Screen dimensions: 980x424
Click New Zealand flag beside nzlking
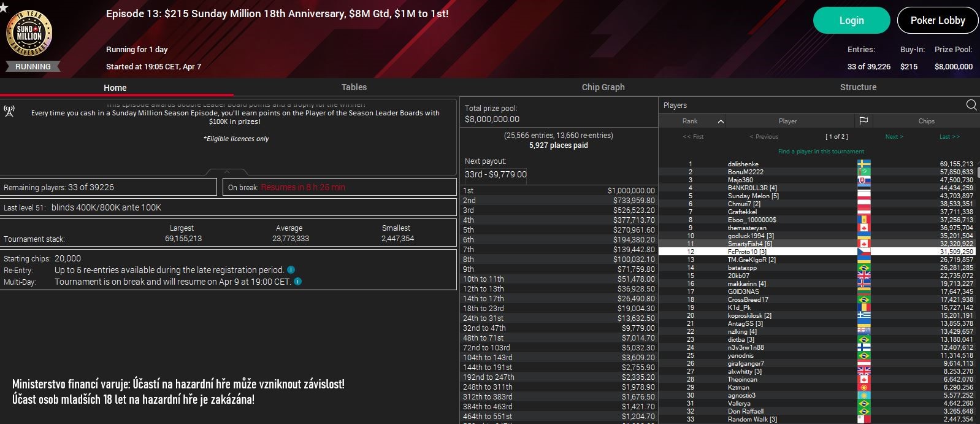click(863, 331)
